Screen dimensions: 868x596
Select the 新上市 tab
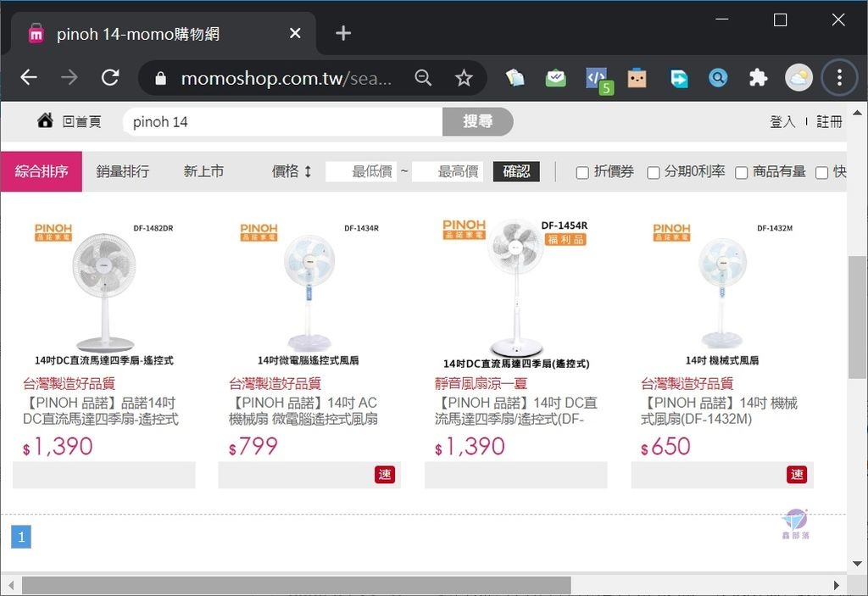coord(203,172)
